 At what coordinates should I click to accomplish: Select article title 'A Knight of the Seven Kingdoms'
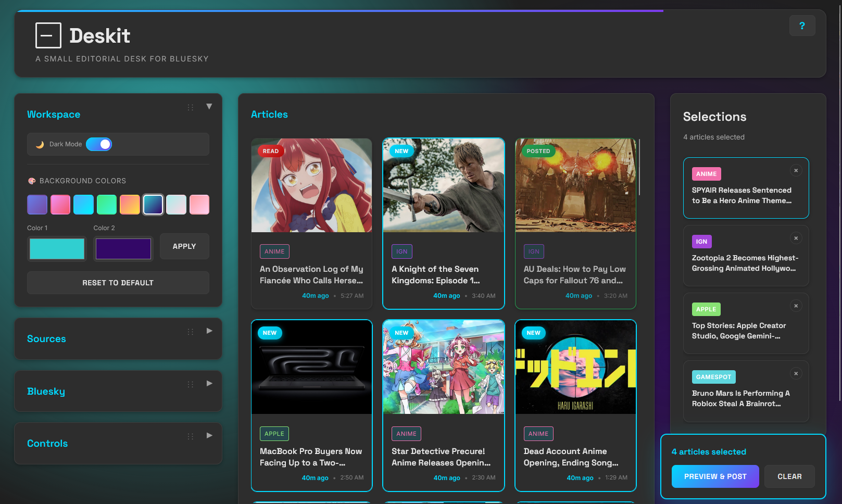tap(436, 275)
